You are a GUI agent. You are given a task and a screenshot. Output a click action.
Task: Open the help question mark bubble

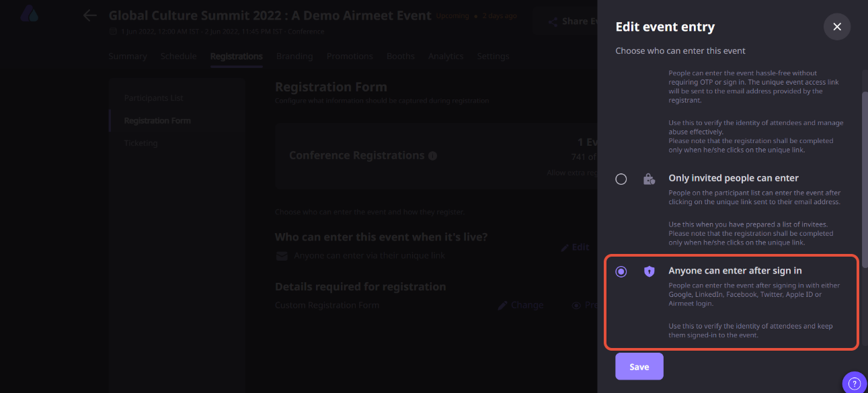[855, 384]
